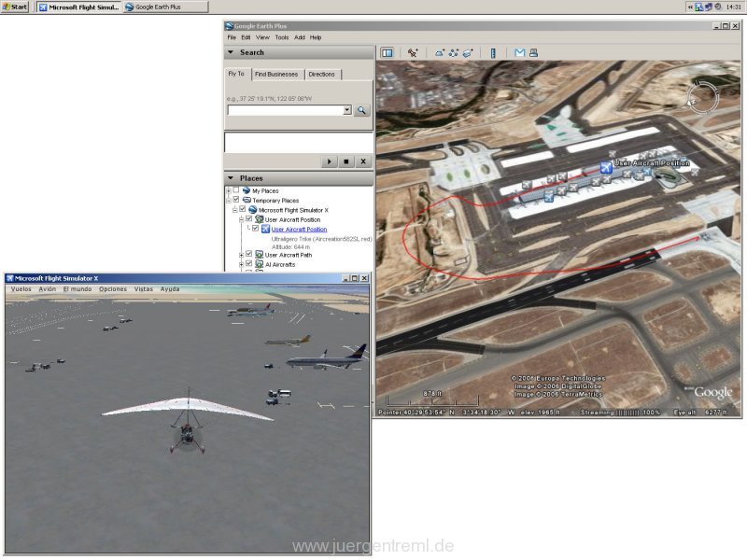Switch to the Directions tab
The width and height of the screenshot is (747, 560).
point(321,75)
